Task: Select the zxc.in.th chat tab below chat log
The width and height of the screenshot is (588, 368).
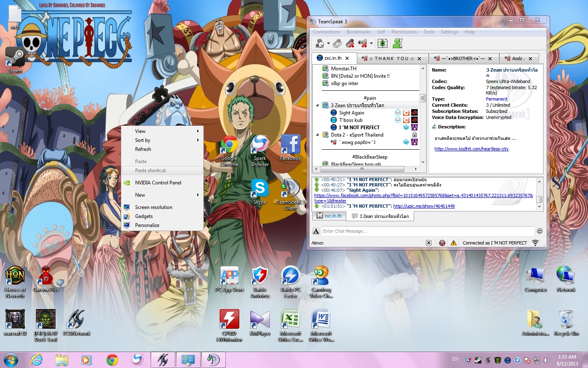Action: (329, 216)
